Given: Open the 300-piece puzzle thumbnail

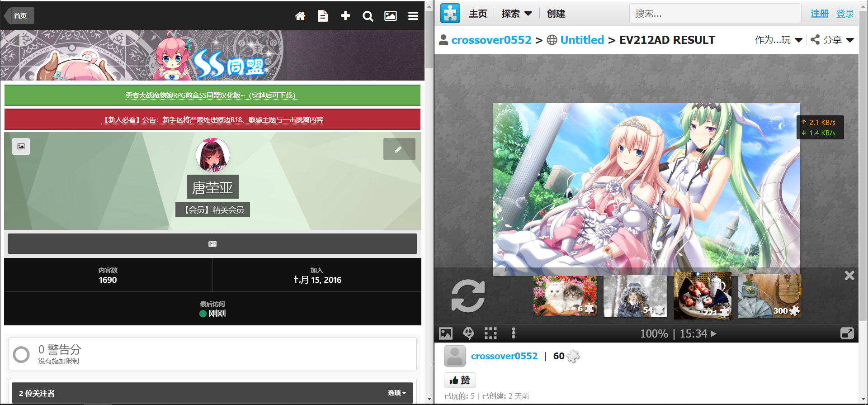Looking at the screenshot, I should tap(770, 296).
